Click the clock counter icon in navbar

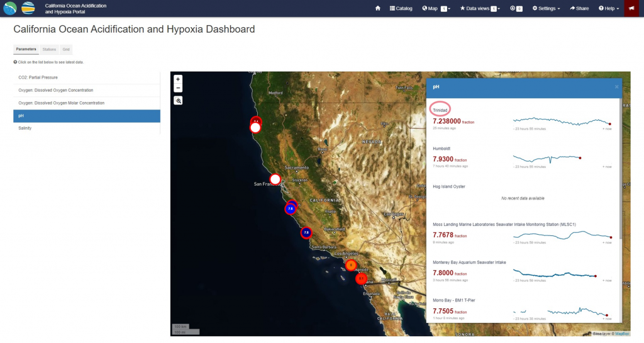point(516,8)
